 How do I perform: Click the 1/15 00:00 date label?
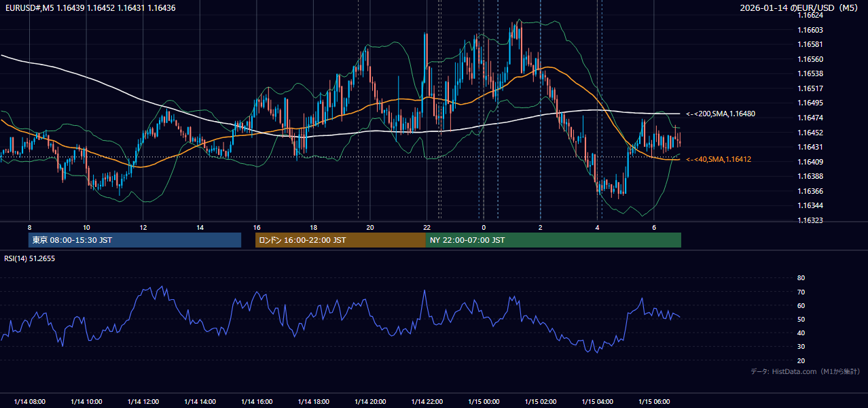click(x=484, y=402)
